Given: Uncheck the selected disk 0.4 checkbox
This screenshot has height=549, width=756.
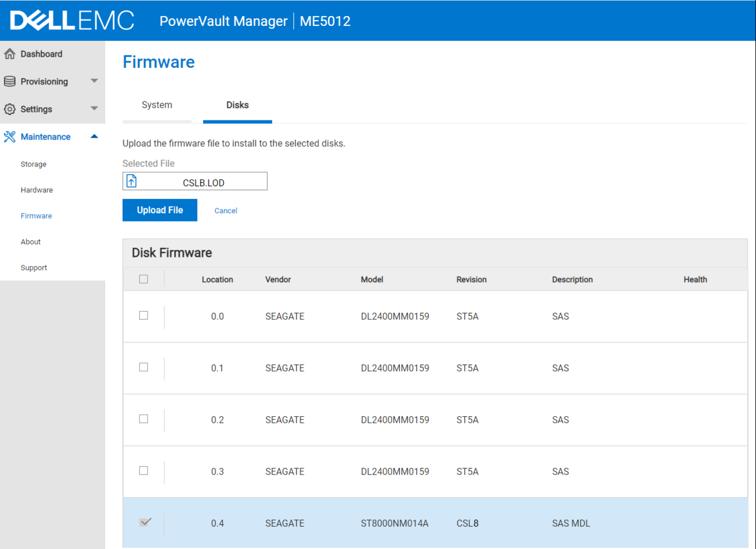Looking at the screenshot, I should (x=145, y=523).
